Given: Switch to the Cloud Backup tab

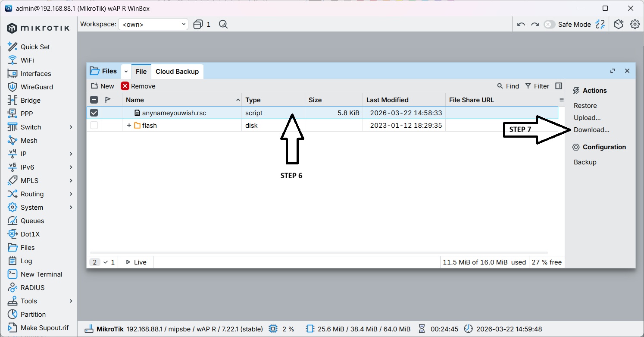Looking at the screenshot, I should coord(177,71).
